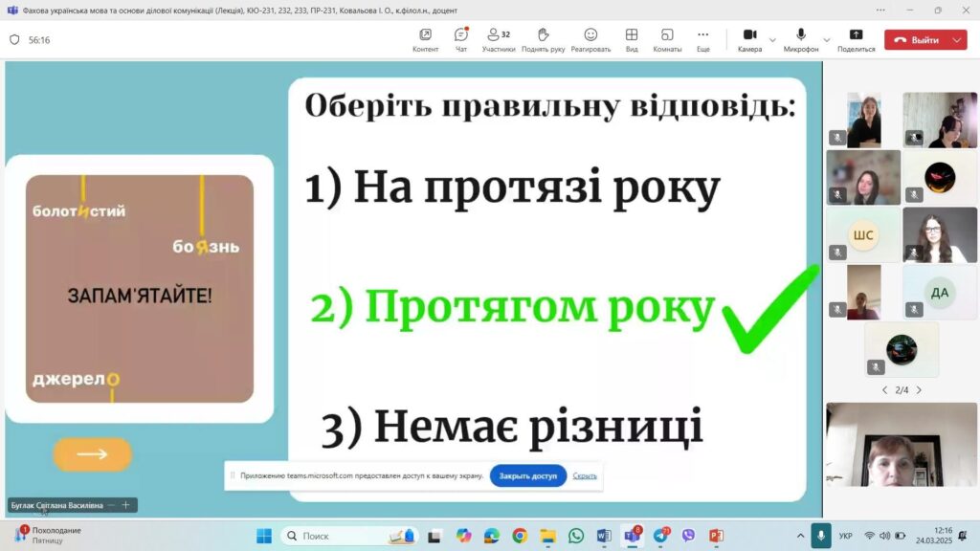The image size is (980, 551).
Task: Open dropdown arrow beside Выйти button
Action: pyautogui.click(x=957, y=40)
